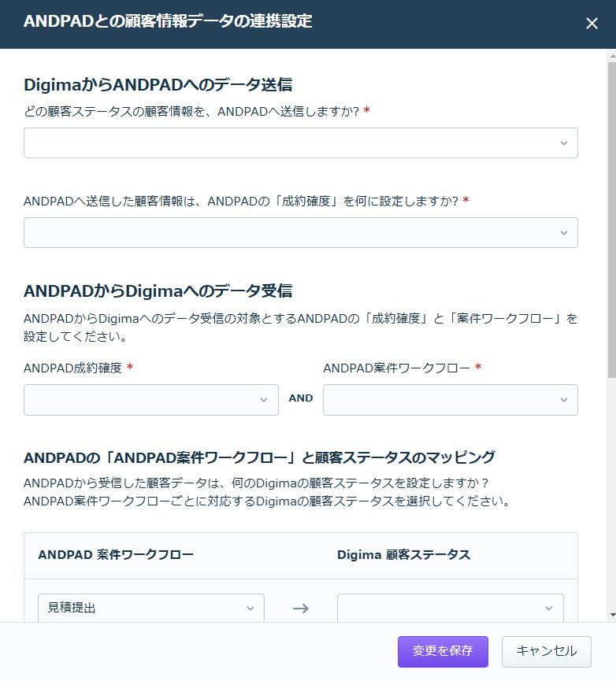Expand the ANDPAD成約確度 receive dropdown

click(151, 400)
